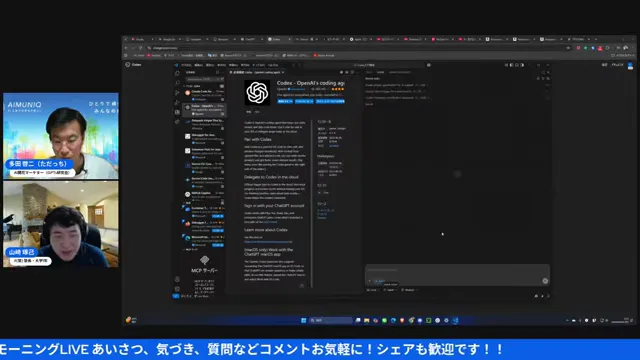Open Source Control in VS Code activity bar

177,93
